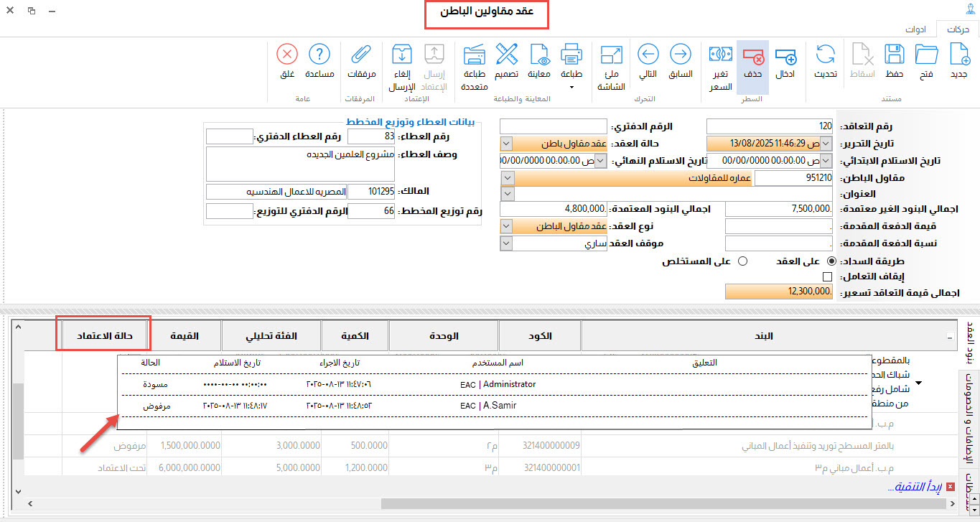
Task: Click the Administrator entry in popup
Action: click(x=498, y=384)
